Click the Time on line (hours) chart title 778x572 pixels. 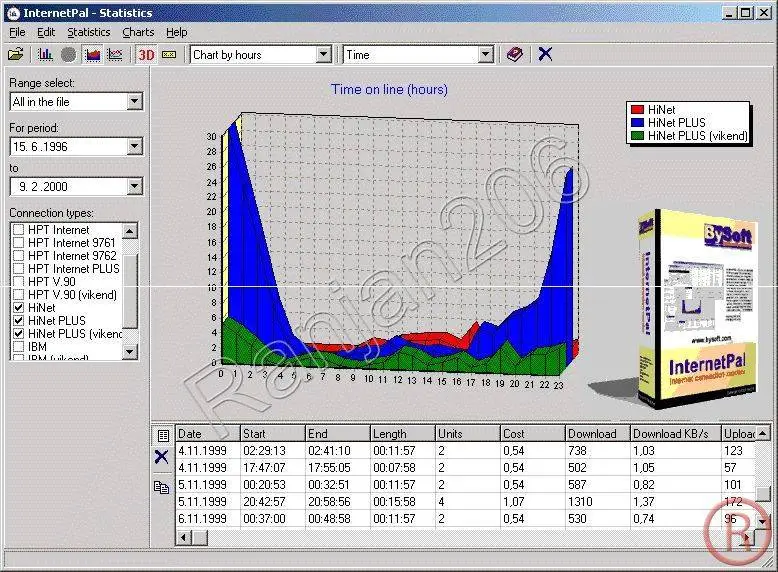(x=389, y=89)
